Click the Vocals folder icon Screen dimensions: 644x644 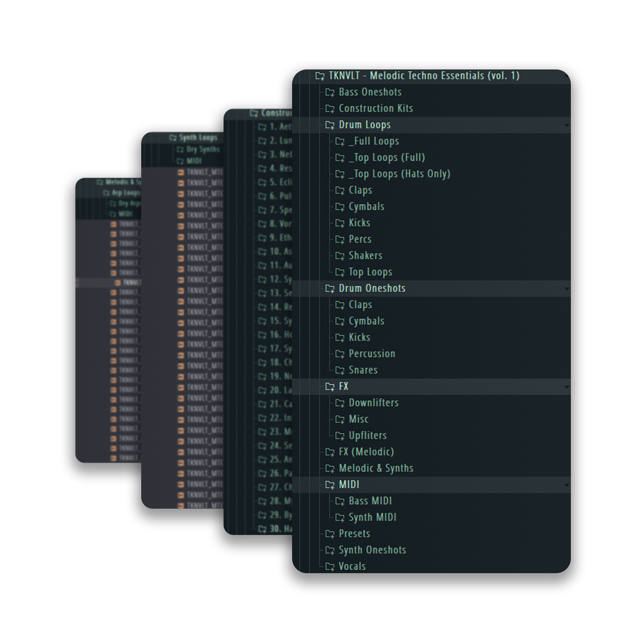tap(330, 567)
